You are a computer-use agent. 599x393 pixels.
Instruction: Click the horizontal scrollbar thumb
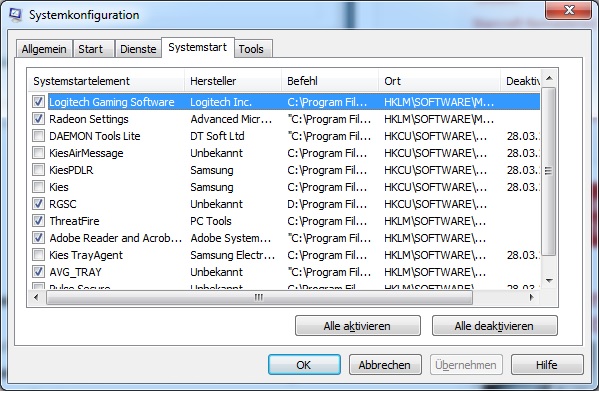click(259, 297)
